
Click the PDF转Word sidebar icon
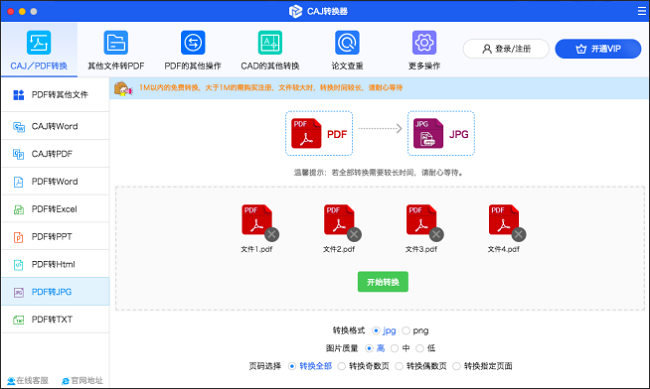click(x=19, y=182)
